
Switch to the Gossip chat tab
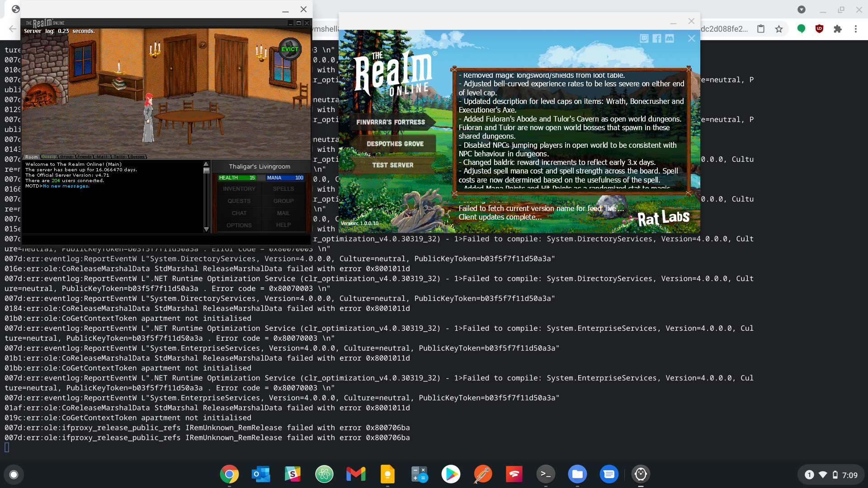(49, 157)
